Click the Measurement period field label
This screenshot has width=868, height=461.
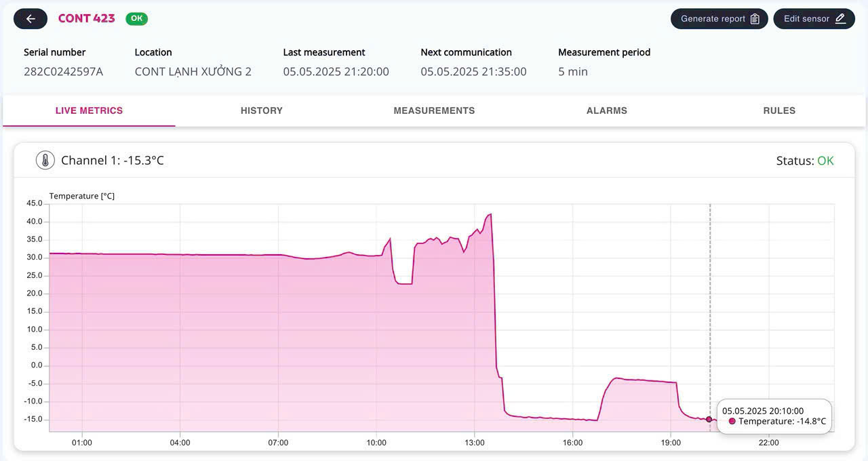604,52
